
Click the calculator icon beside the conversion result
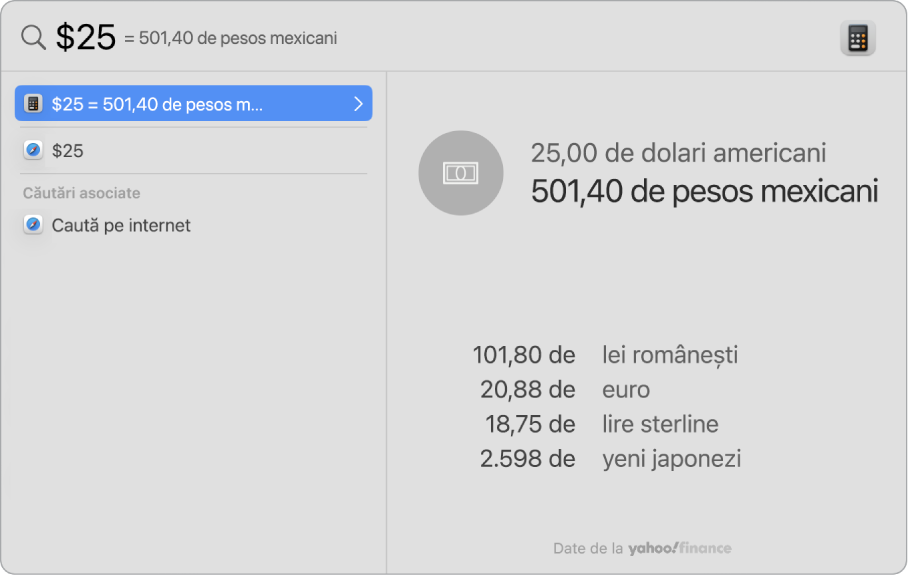coord(33,103)
